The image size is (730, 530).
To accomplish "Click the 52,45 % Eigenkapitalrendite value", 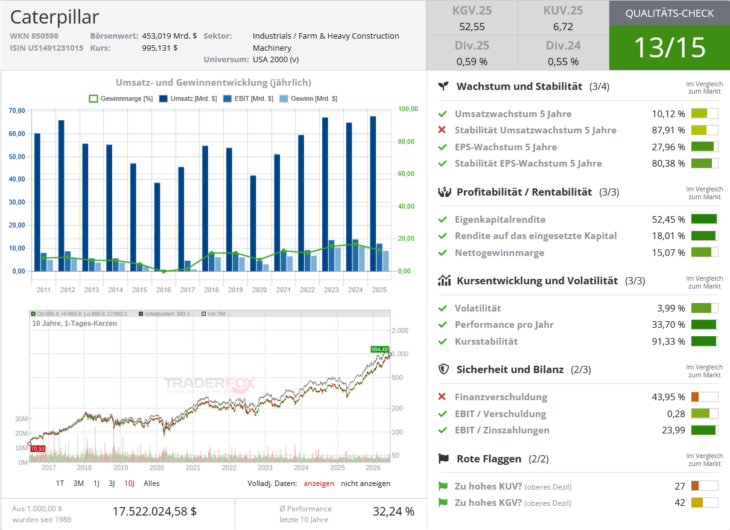I will [668, 219].
